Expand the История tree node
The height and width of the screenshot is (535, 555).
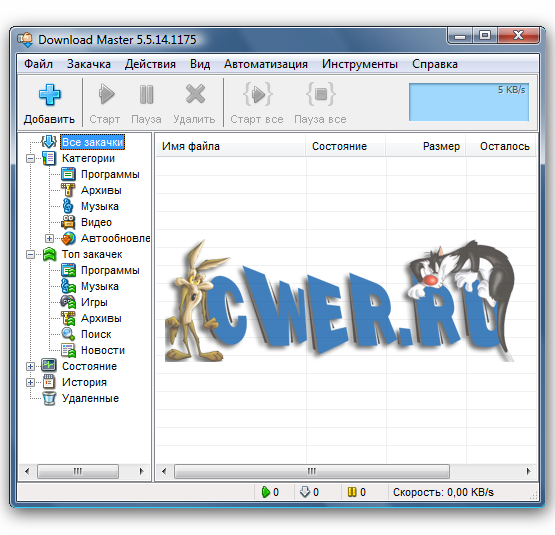click(30, 382)
